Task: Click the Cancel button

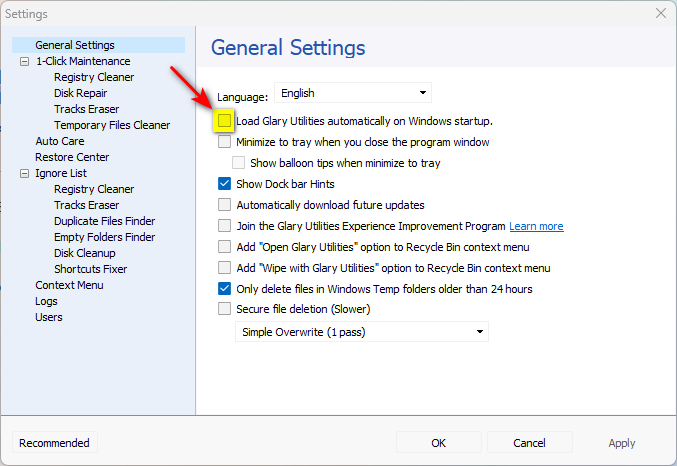Action: pos(529,443)
